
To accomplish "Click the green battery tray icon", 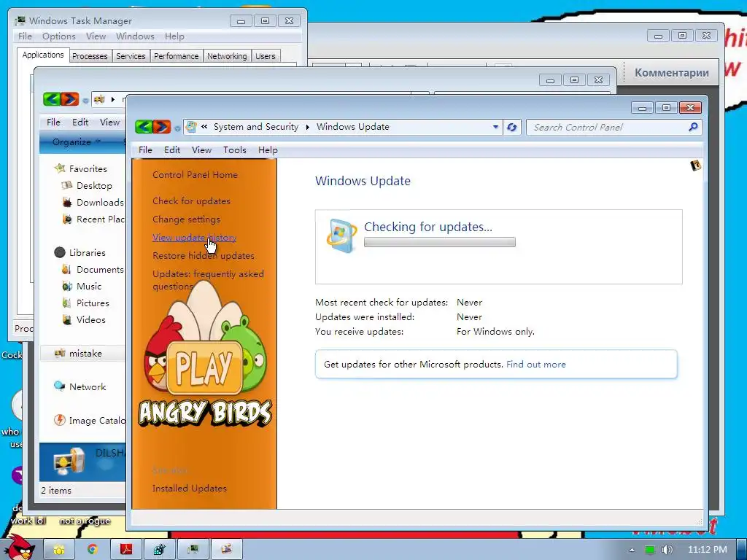I will click(x=649, y=550).
